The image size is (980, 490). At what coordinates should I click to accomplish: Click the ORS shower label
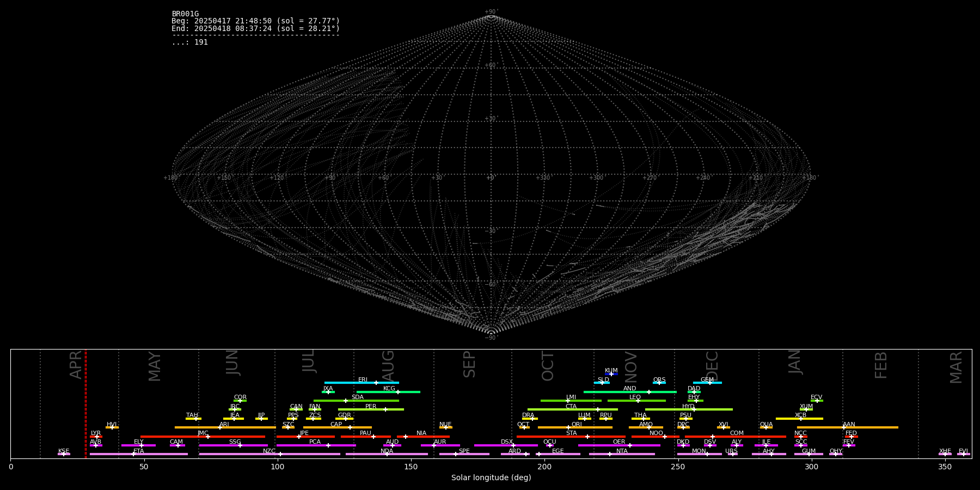[659, 380]
